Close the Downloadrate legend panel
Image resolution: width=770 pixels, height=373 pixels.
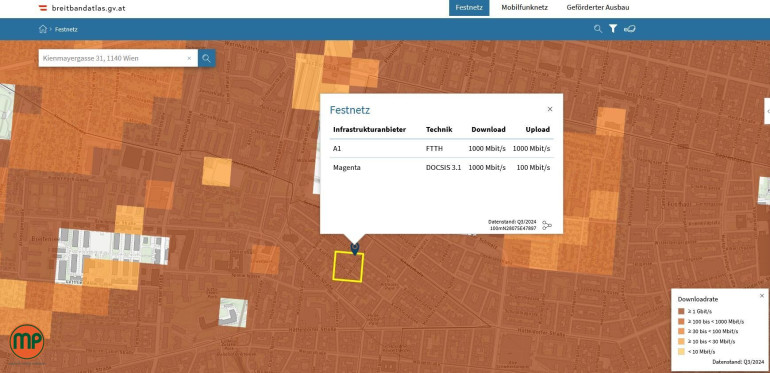pos(762,295)
